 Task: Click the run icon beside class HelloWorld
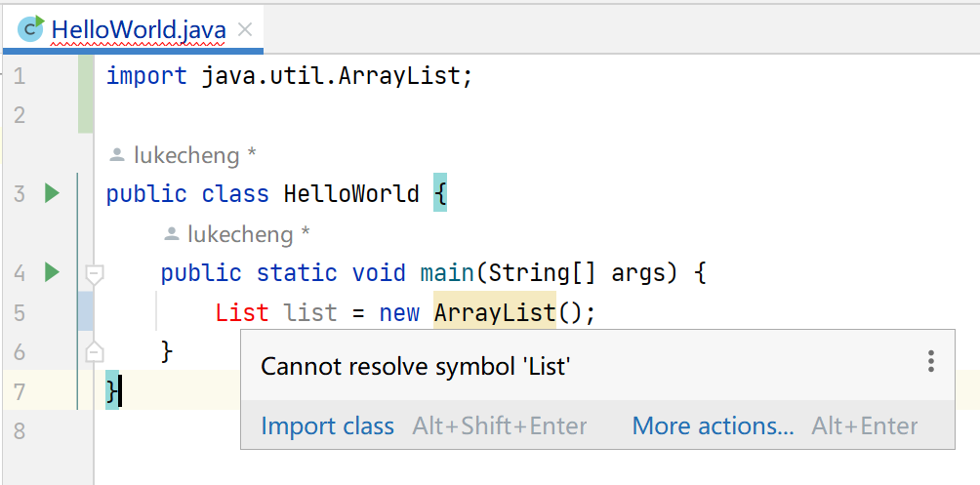pyautogui.click(x=52, y=193)
